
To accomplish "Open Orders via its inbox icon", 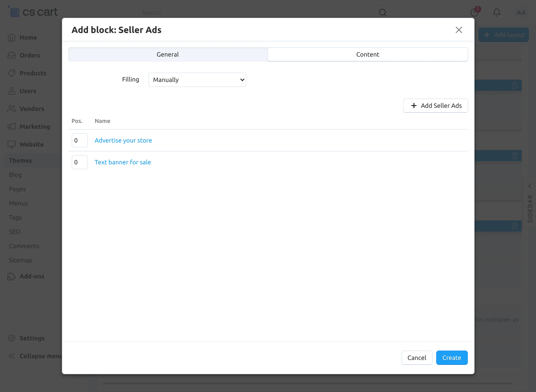I will click(11, 55).
